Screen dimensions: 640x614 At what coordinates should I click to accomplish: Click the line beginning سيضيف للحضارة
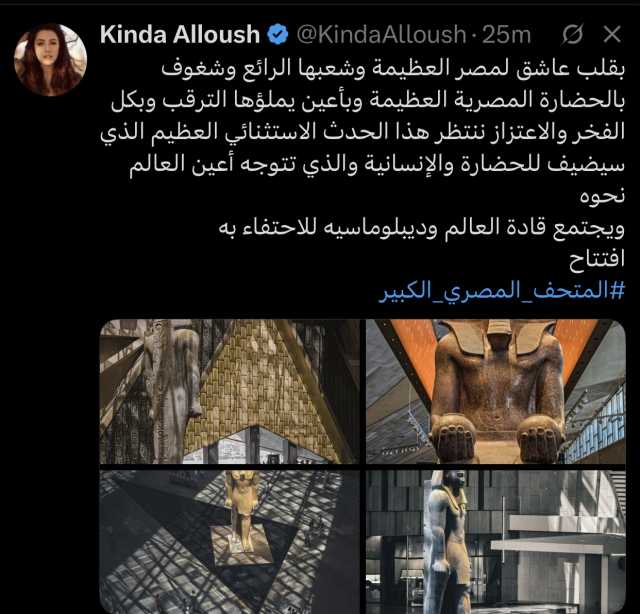click(377, 164)
